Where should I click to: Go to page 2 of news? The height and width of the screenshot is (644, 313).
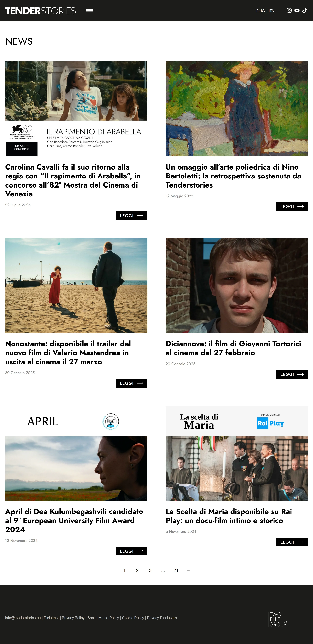click(x=137, y=570)
